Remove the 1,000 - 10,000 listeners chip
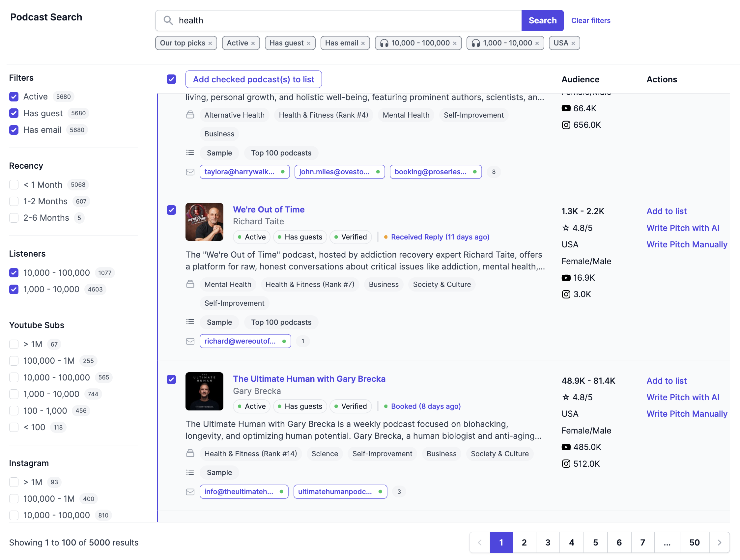740x560 pixels. coord(537,43)
